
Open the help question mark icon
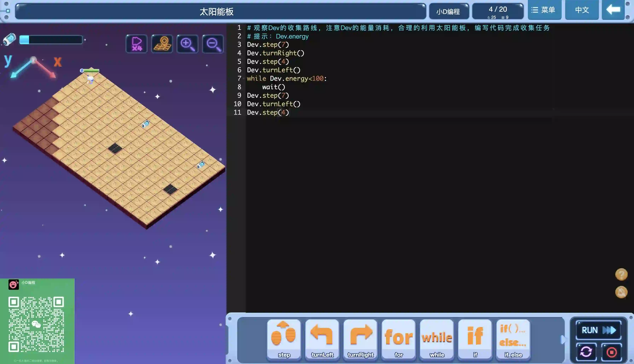pyautogui.click(x=621, y=274)
